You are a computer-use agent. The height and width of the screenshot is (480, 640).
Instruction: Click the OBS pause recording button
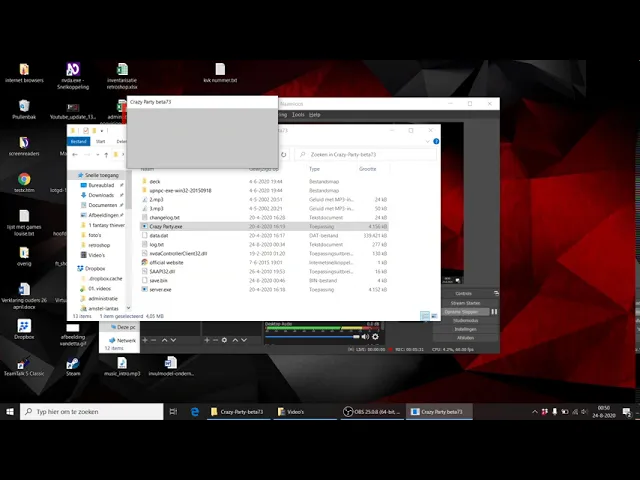tap(494, 312)
